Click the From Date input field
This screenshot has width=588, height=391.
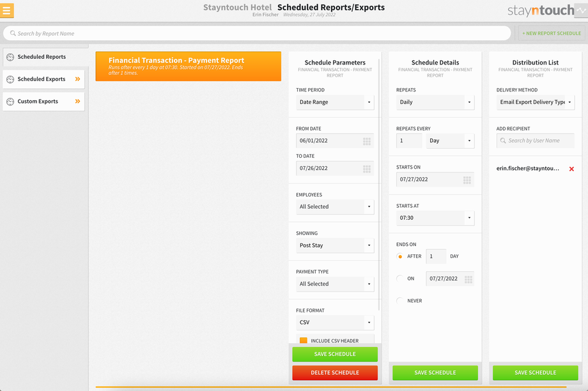point(335,141)
